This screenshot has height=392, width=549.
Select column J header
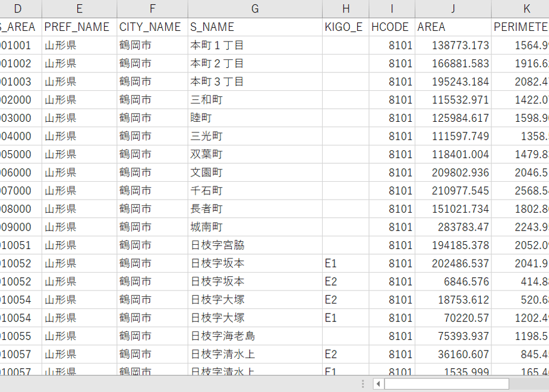pyautogui.click(x=453, y=9)
